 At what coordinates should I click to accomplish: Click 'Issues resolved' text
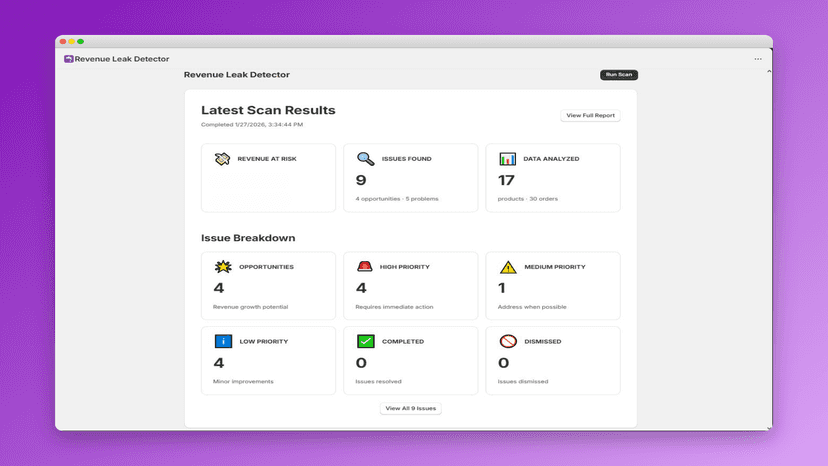[378, 381]
